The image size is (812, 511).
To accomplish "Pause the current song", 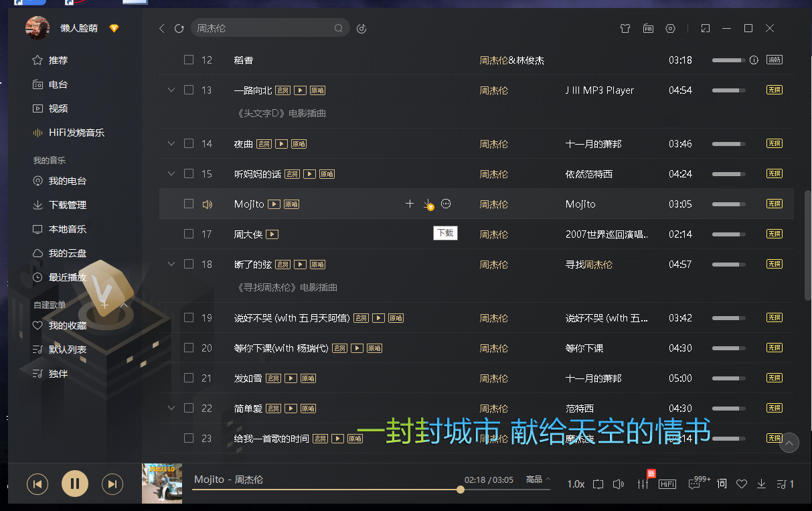I will tap(75, 484).
